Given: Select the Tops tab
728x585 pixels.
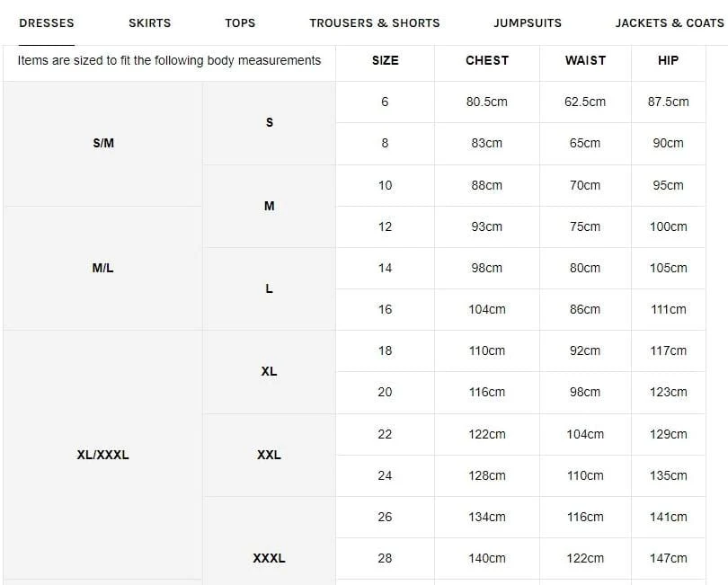Looking at the screenshot, I should (x=240, y=22).
